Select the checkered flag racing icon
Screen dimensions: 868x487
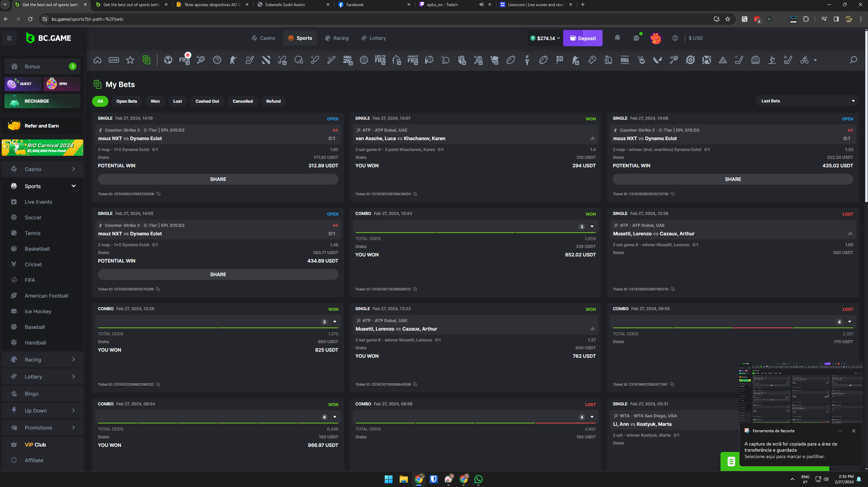[560, 60]
